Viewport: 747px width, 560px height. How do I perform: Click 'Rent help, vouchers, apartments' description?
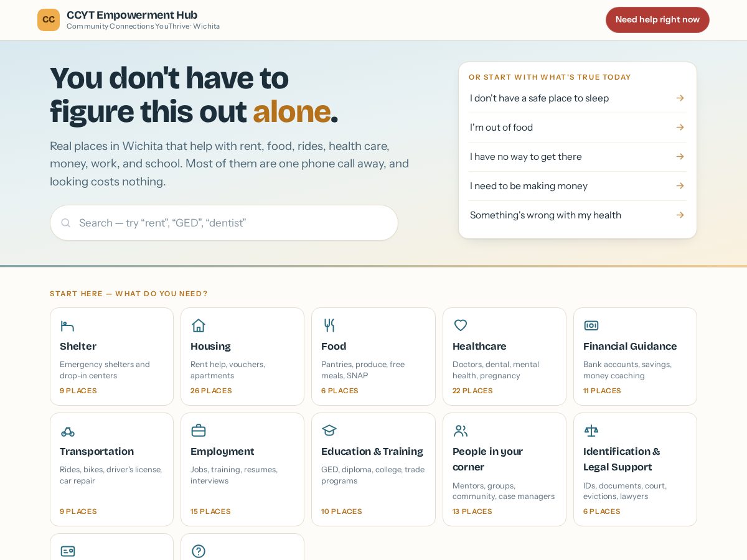[228, 370]
